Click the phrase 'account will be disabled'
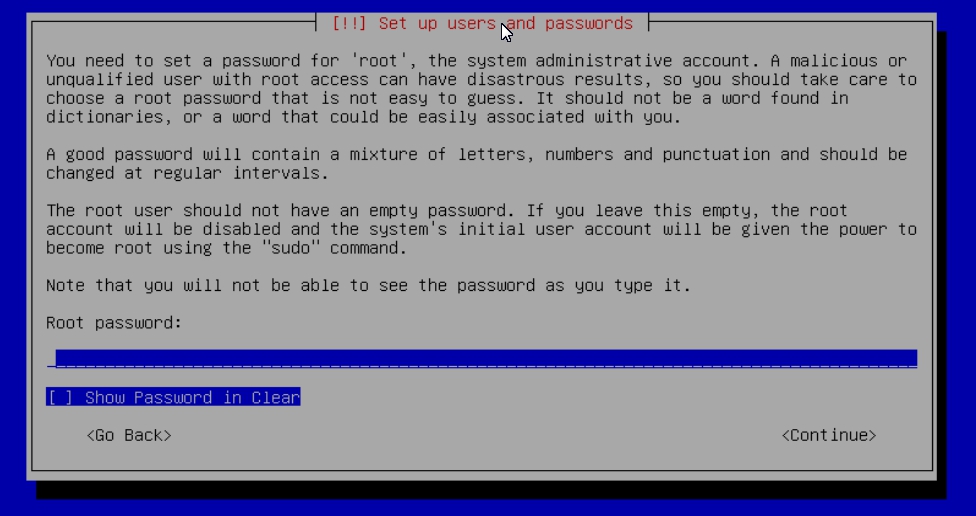The height and width of the screenshot is (516, 976). pos(163,229)
